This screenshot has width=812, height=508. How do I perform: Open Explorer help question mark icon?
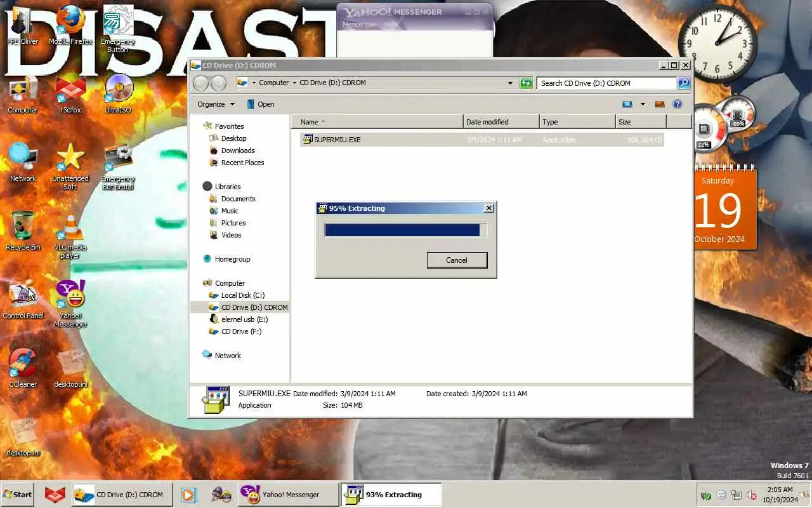(x=677, y=104)
